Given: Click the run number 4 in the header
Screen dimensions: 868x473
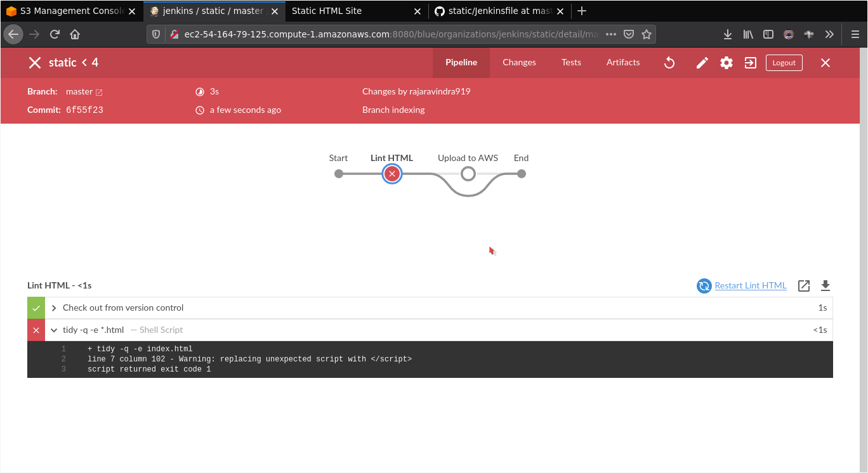Looking at the screenshot, I should (x=95, y=63).
